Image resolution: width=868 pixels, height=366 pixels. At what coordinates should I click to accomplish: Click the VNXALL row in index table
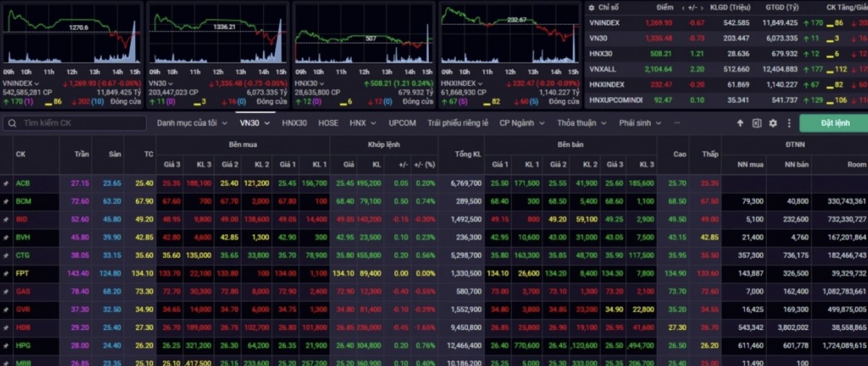(x=603, y=69)
